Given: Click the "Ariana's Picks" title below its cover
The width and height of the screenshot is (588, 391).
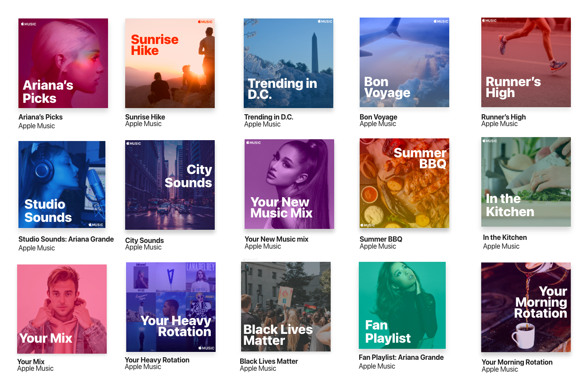Looking at the screenshot, I should coord(40,117).
